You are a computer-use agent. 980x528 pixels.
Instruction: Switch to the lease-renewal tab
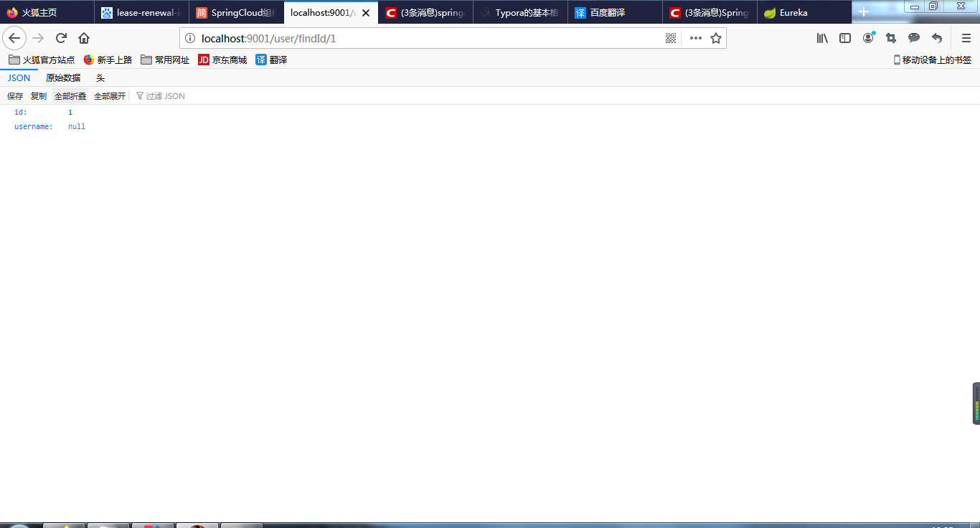(x=142, y=12)
